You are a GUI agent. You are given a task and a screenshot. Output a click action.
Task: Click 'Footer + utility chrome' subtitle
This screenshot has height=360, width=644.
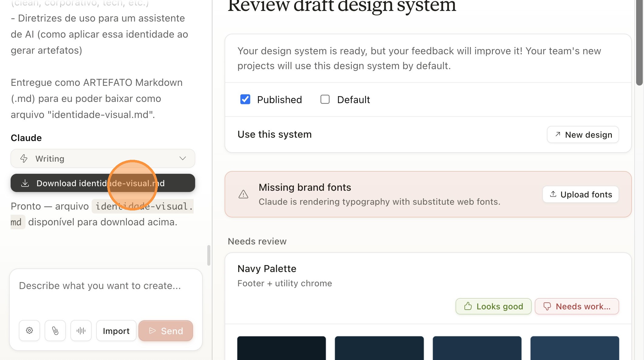pos(285,283)
